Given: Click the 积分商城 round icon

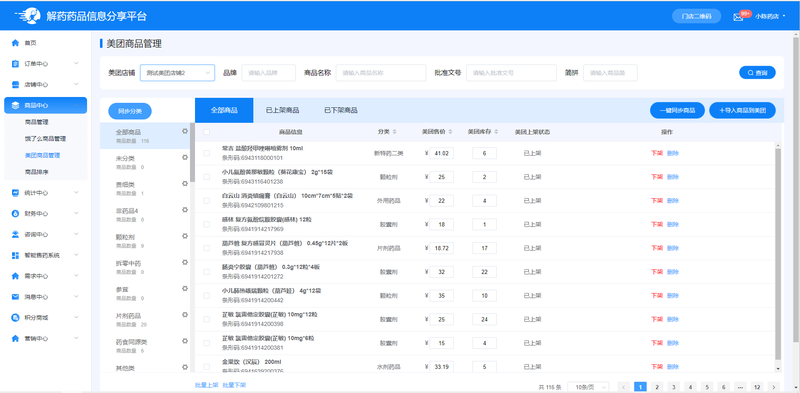Looking at the screenshot, I should 15,317.
